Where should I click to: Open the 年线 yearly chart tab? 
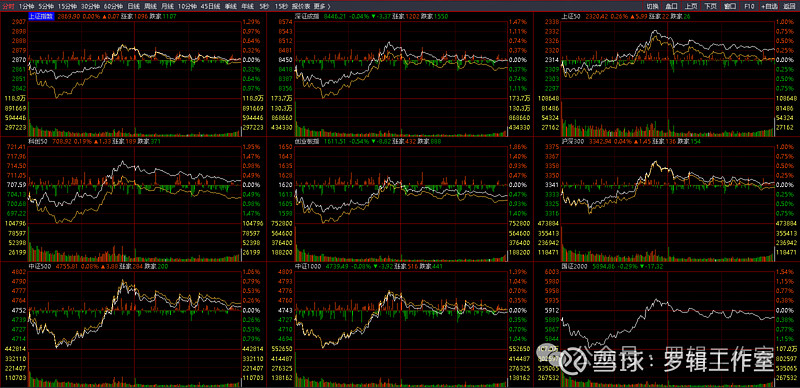[x=247, y=6]
